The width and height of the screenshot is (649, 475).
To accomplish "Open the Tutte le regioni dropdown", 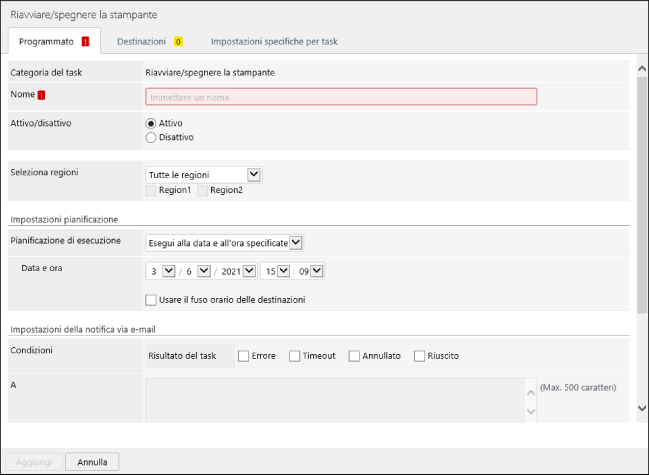I will click(x=253, y=175).
